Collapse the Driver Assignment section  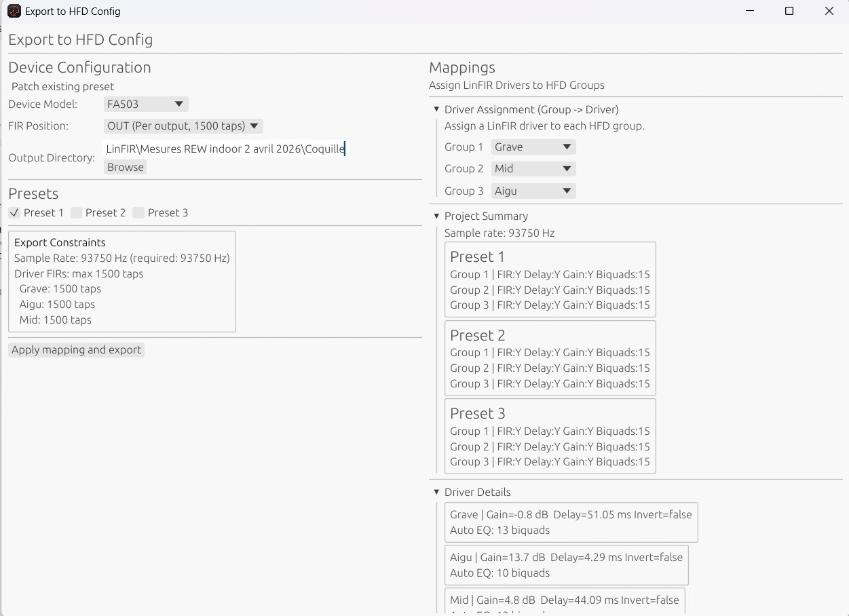point(436,110)
